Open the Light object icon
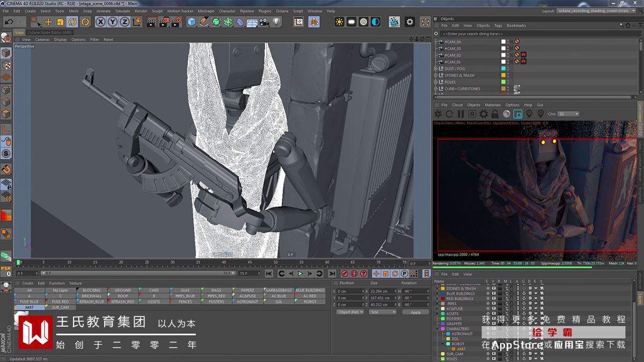Viewport: 644px width, 362px height. tap(276, 22)
